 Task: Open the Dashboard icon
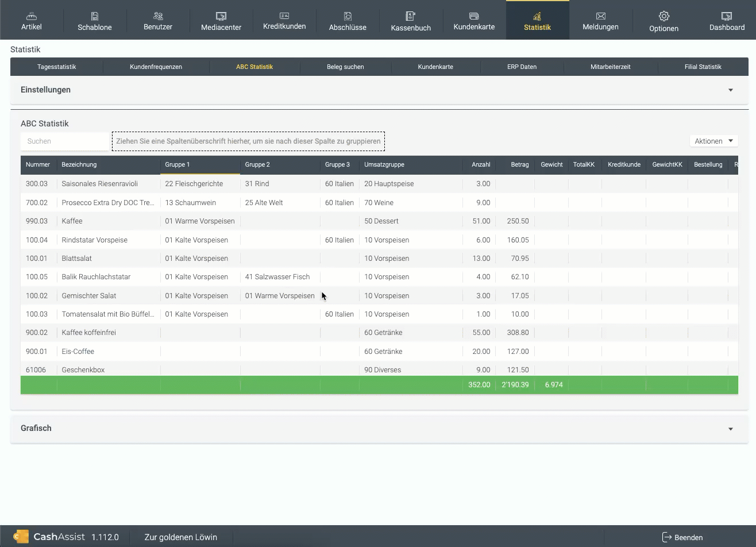[727, 16]
